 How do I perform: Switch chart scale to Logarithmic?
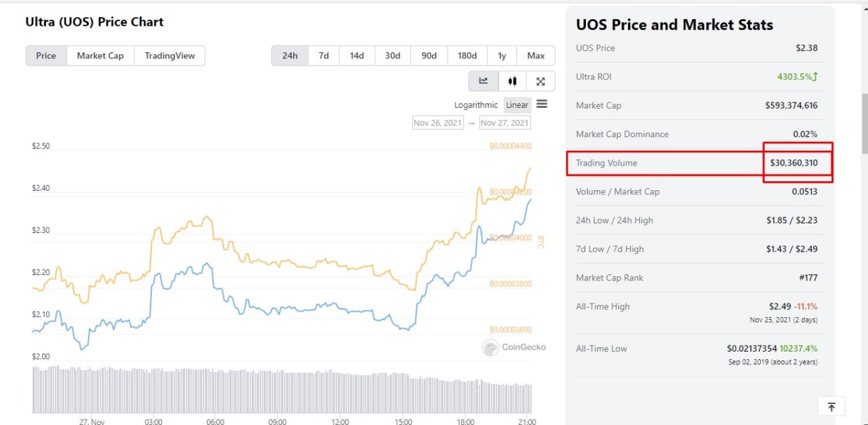476,105
